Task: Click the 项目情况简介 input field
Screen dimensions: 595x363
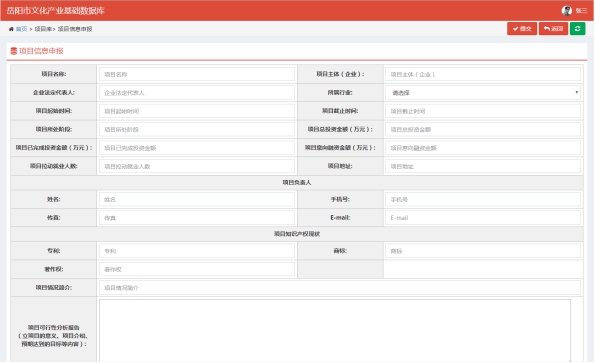Action: pyautogui.click(x=340, y=288)
